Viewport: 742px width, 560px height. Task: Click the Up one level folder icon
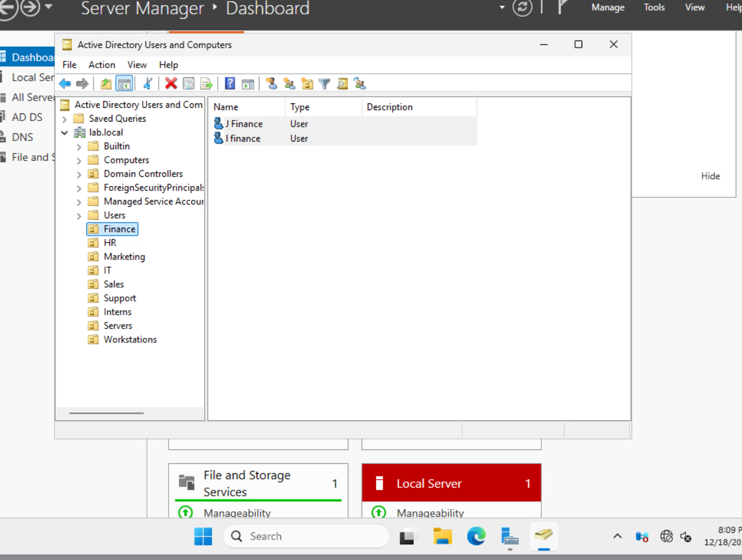[106, 83]
